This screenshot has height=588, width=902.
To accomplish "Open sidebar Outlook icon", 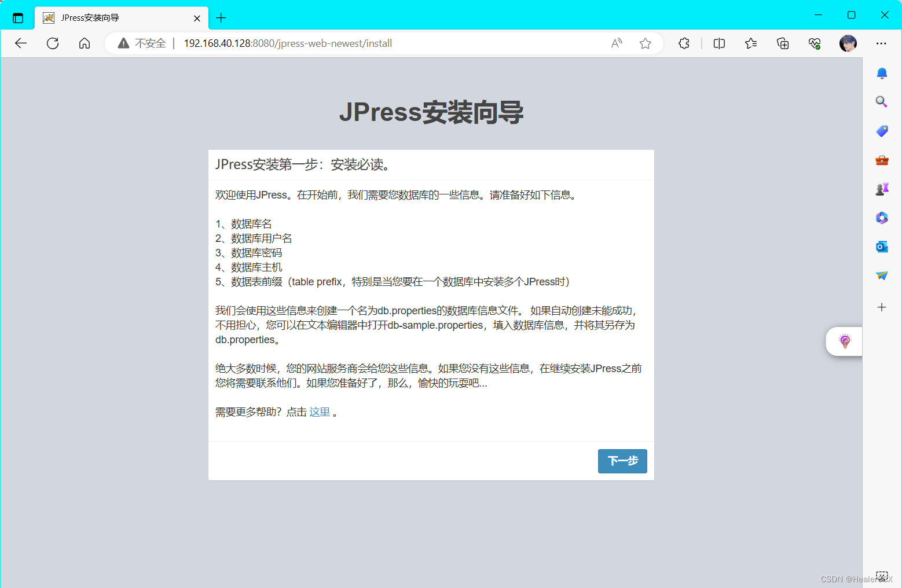I will point(882,247).
